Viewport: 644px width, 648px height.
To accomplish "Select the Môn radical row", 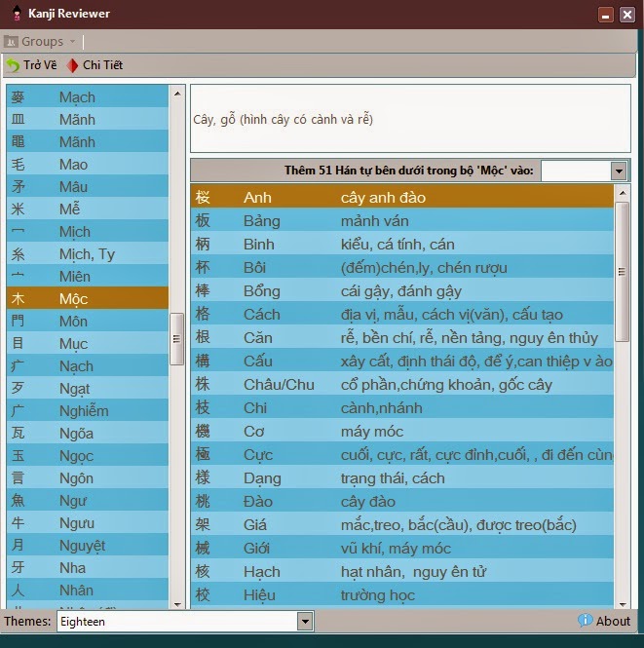I will point(88,322).
